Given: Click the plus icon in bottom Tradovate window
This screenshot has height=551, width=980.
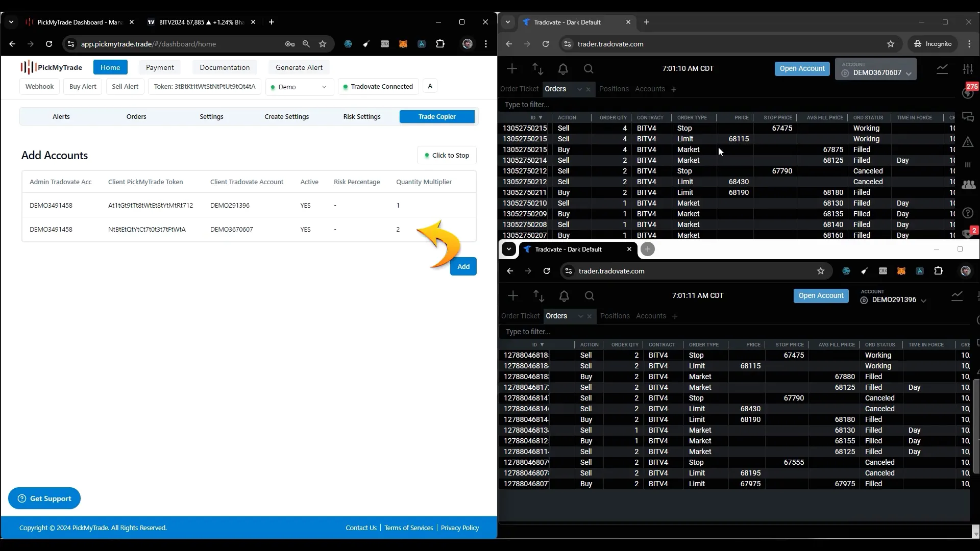Looking at the screenshot, I should pyautogui.click(x=513, y=295).
